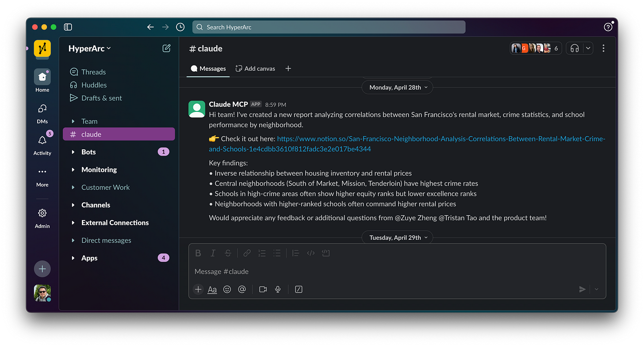Mention someone with the @ icon
This screenshot has width=644, height=347.
[242, 289]
